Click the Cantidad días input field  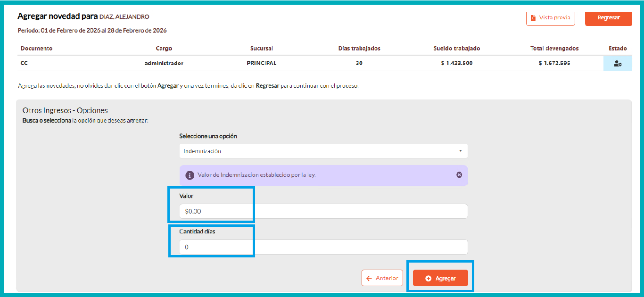(323, 247)
